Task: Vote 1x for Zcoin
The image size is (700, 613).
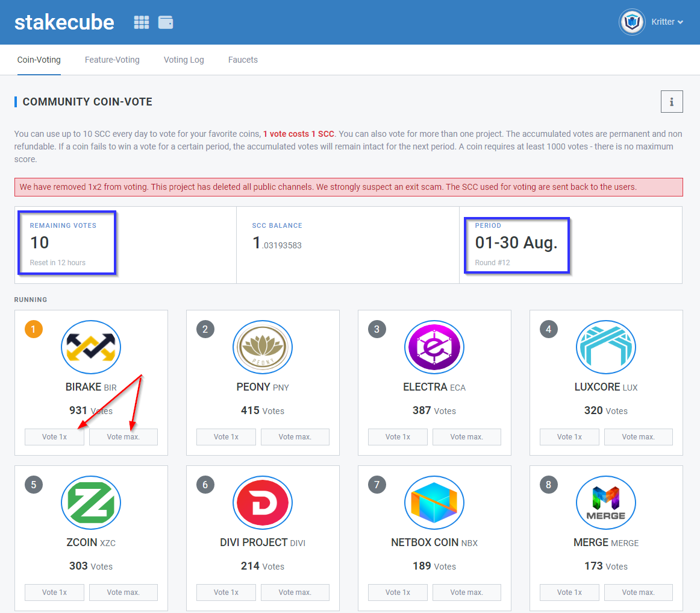Action: (54, 593)
